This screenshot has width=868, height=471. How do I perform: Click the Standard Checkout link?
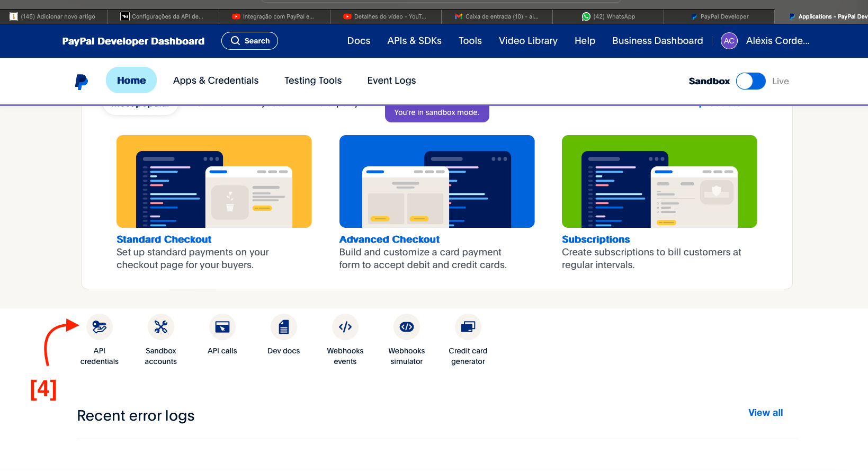(x=164, y=239)
